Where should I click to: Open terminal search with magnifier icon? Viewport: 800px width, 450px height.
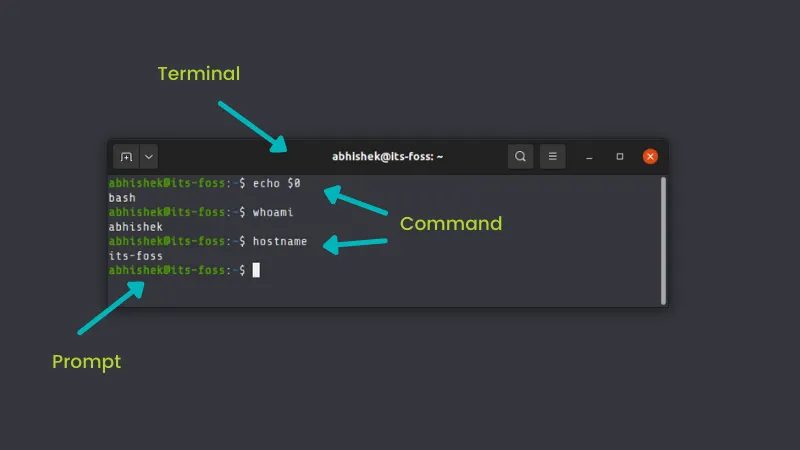(520, 157)
